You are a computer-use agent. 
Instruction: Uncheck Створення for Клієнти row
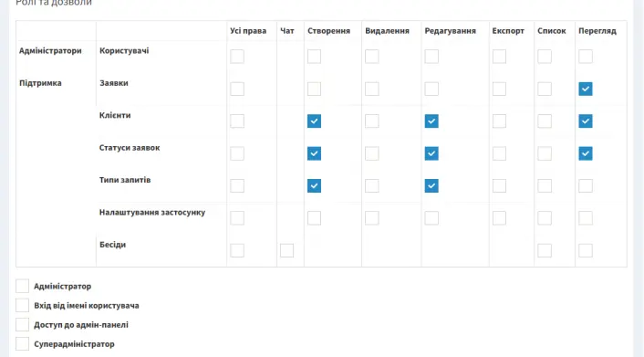[x=314, y=121]
